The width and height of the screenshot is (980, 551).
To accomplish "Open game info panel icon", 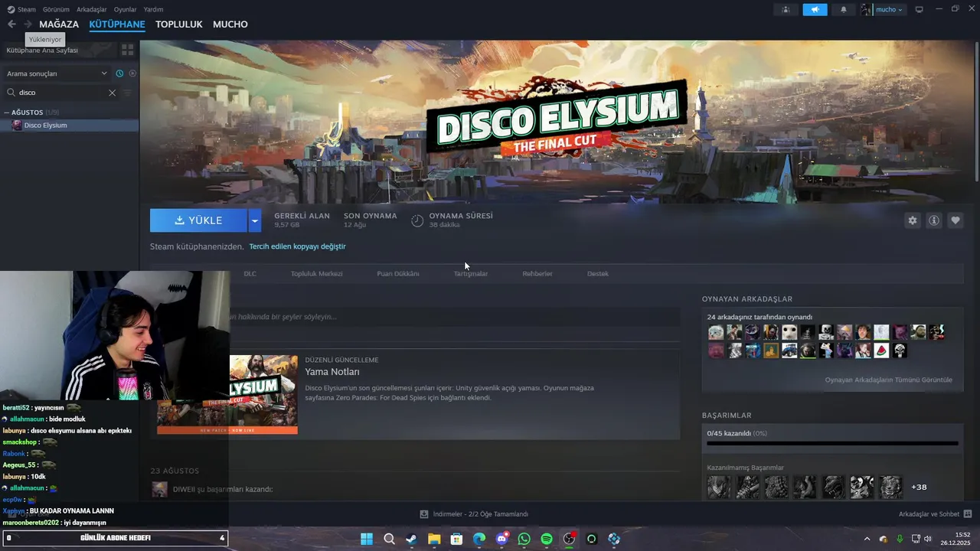I will 934,220.
